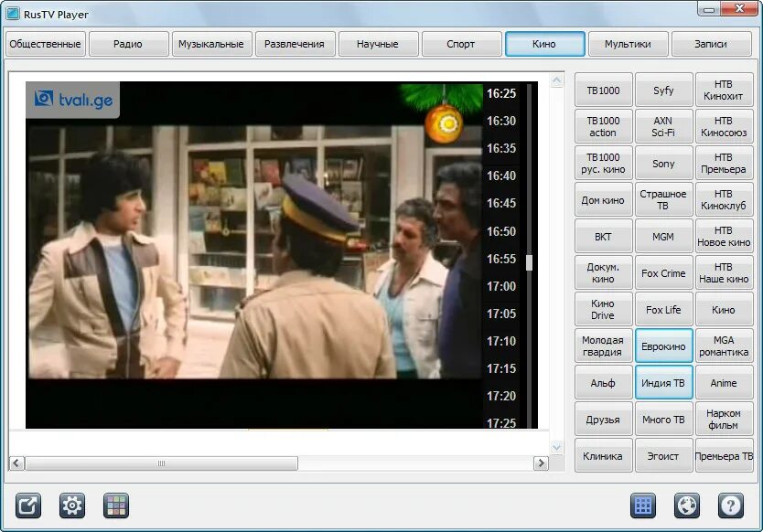763x532 pixels.
Task: Click the 17:15 time marker
Action: point(501,368)
